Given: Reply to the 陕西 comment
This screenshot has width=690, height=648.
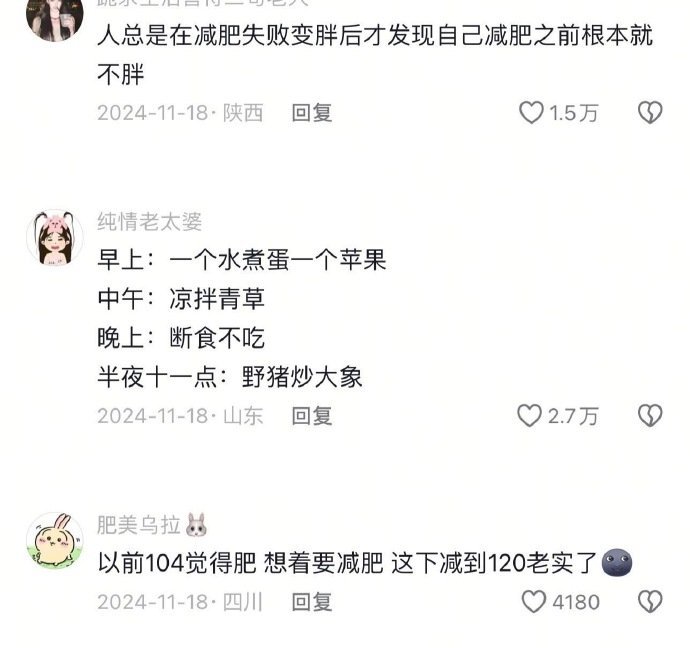Looking at the screenshot, I should [312, 113].
